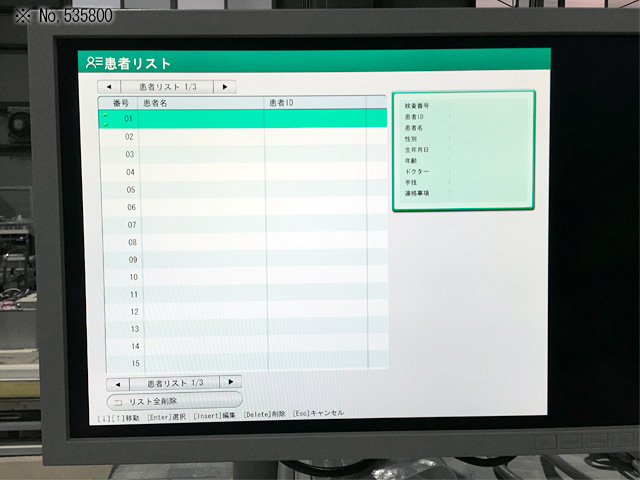The height and width of the screenshot is (480, 640).
Task: Click the patient list icon in title bar
Action: [94, 62]
